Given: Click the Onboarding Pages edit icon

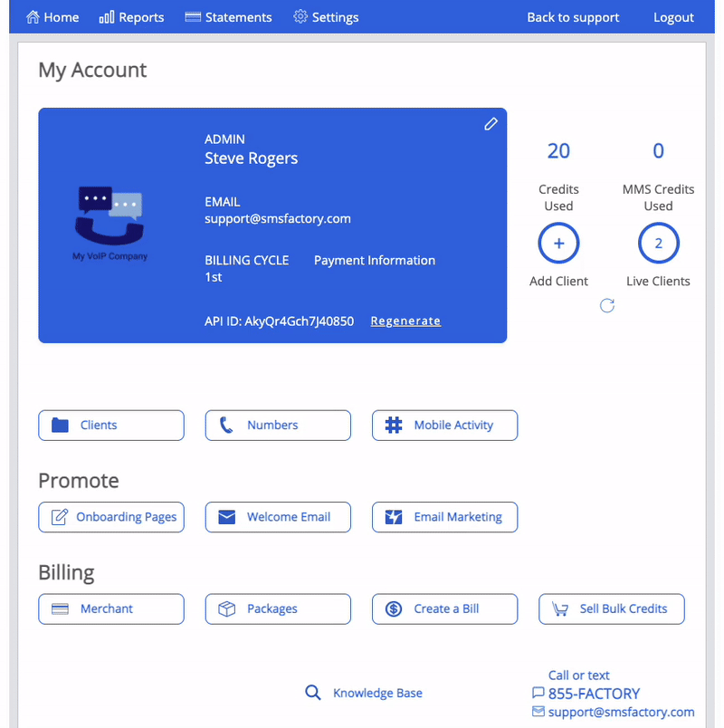Looking at the screenshot, I should [x=60, y=517].
